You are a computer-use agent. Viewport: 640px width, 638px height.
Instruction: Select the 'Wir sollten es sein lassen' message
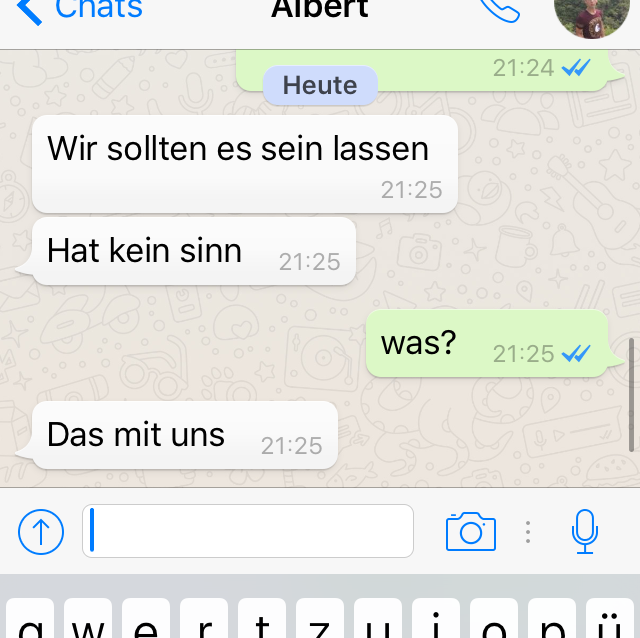[x=245, y=164]
